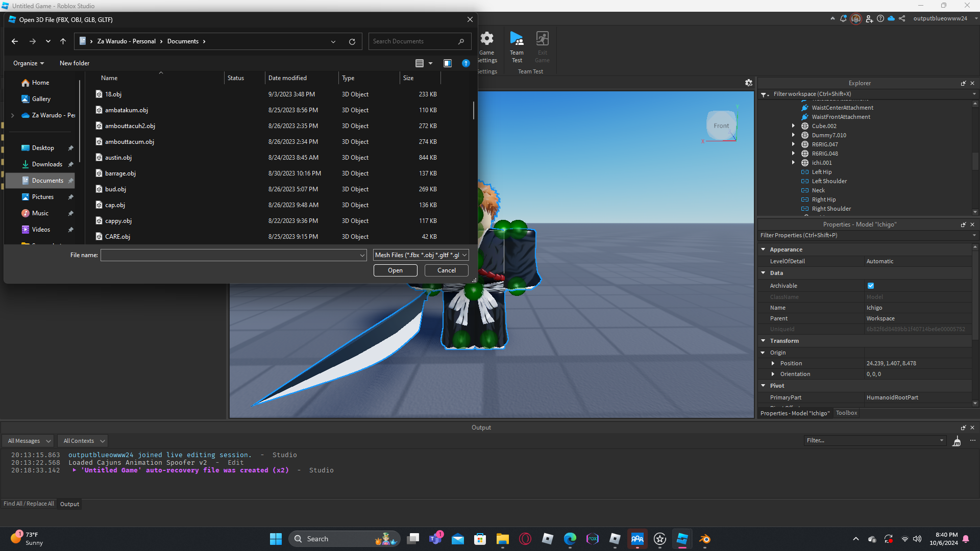Open the Mesh Files type dropdown
Screen dimensions: 980x551
point(421,255)
